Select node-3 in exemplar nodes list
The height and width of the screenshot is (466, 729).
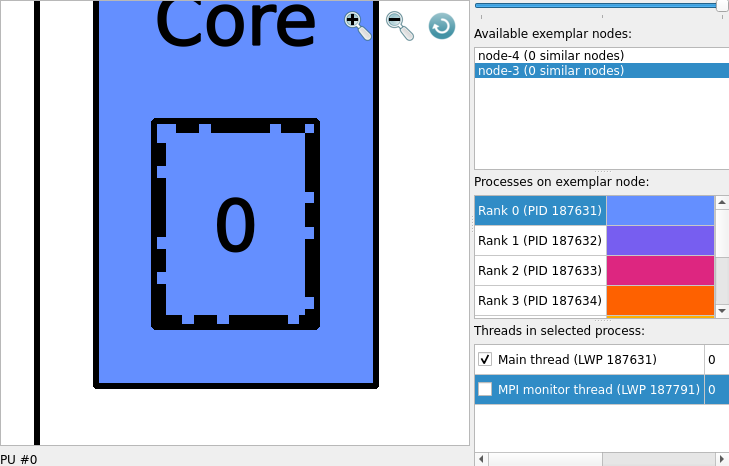tap(602, 70)
